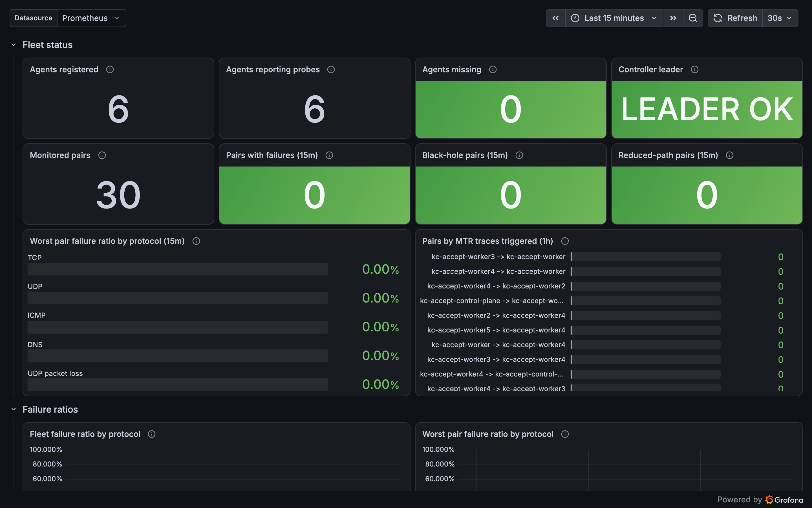
Task: Show info for Pairs by MTR traces panel
Action: (565, 241)
